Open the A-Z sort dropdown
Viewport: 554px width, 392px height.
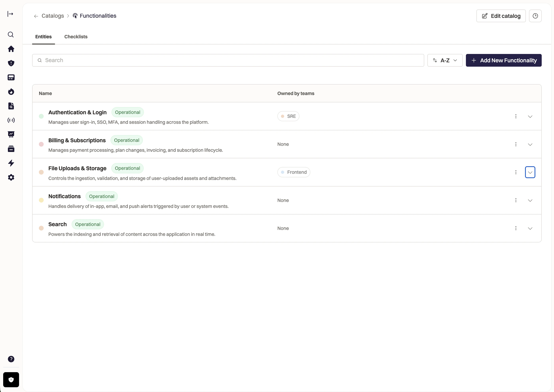click(x=445, y=60)
